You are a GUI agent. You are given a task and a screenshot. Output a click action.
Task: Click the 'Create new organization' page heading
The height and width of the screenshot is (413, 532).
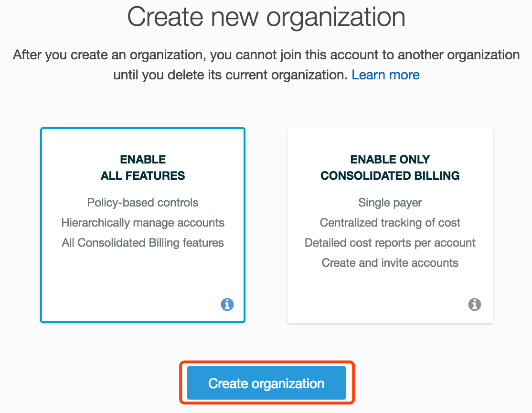pyautogui.click(x=266, y=17)
